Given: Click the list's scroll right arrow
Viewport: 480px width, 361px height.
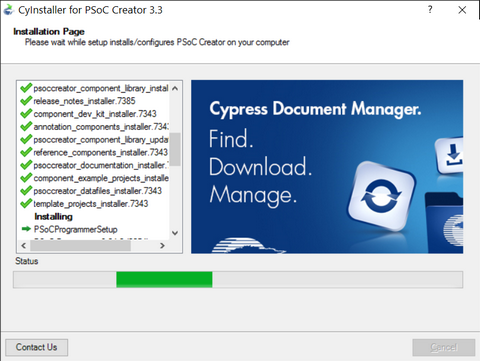Looking at the screenshot, I should [x=162, y=246].
